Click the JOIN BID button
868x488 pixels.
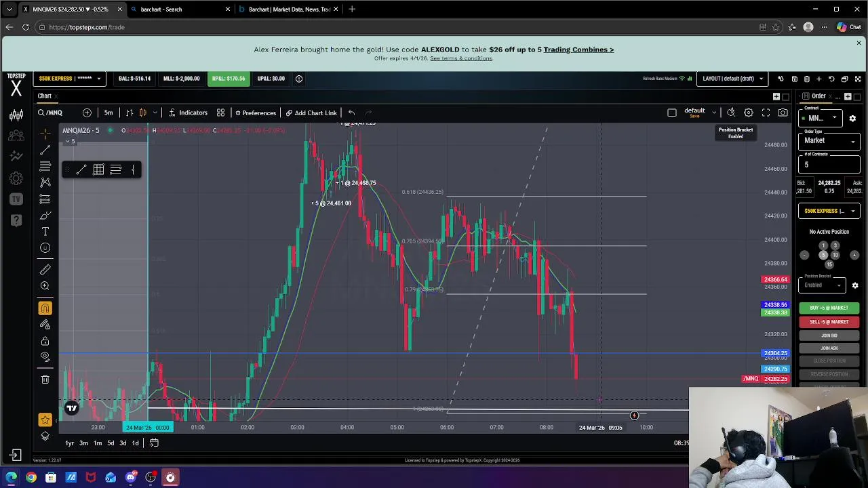tap(829, 335)
